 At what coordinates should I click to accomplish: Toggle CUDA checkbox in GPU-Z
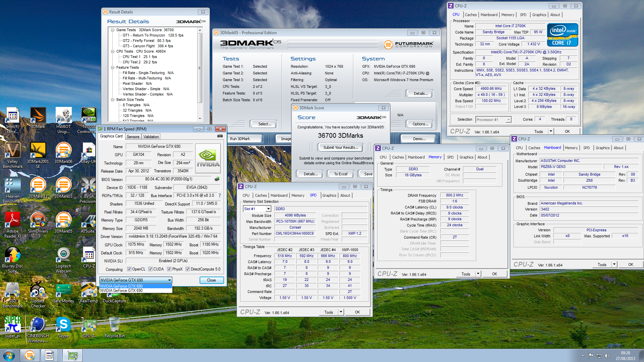(150, 269)
